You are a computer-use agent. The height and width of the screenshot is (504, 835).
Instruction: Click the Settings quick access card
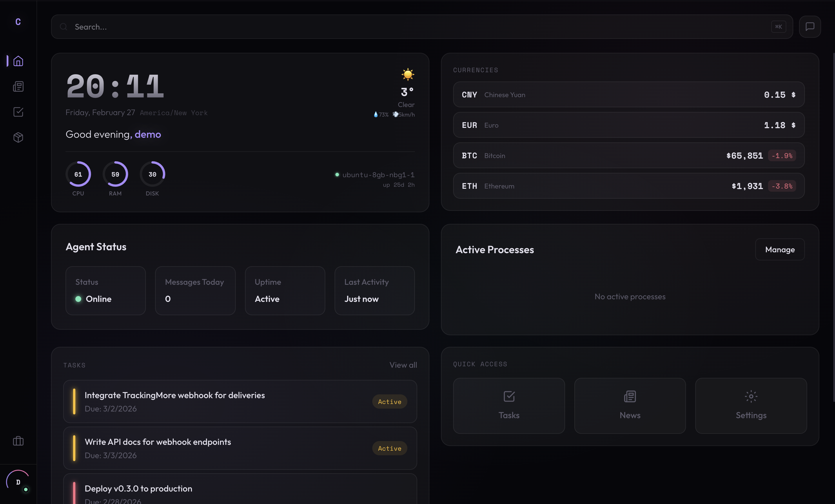(751, 406)
